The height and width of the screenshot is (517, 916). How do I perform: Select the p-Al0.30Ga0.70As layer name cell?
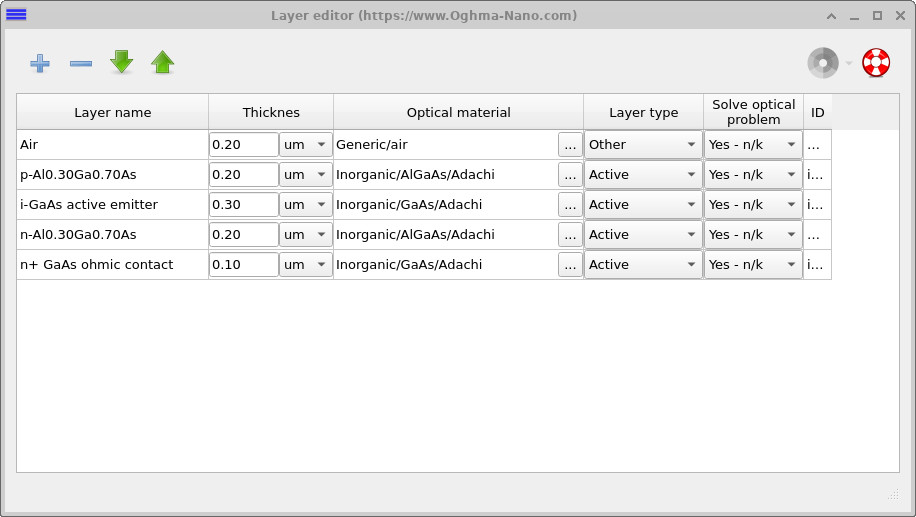click(x=113, y=174)
